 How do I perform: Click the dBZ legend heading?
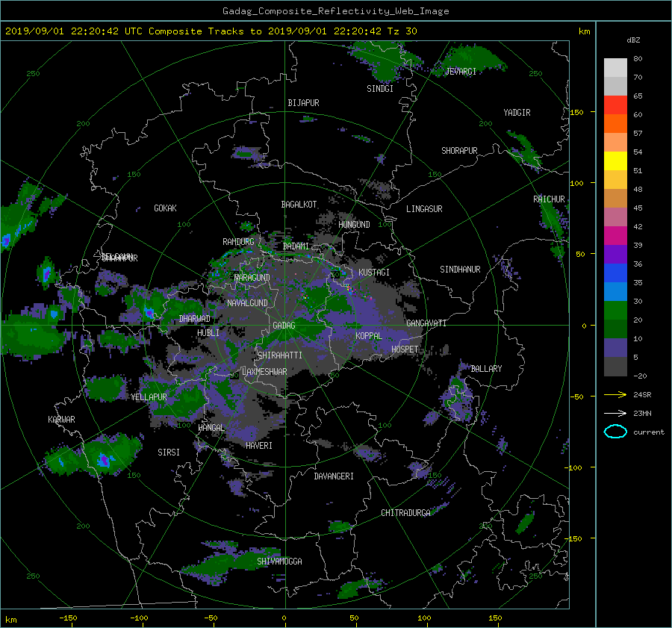point(633,40)
